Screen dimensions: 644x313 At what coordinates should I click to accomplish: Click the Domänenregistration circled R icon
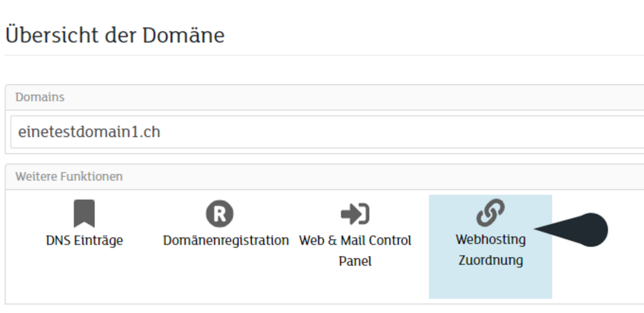pyautogui.click(x=219, y=214)
